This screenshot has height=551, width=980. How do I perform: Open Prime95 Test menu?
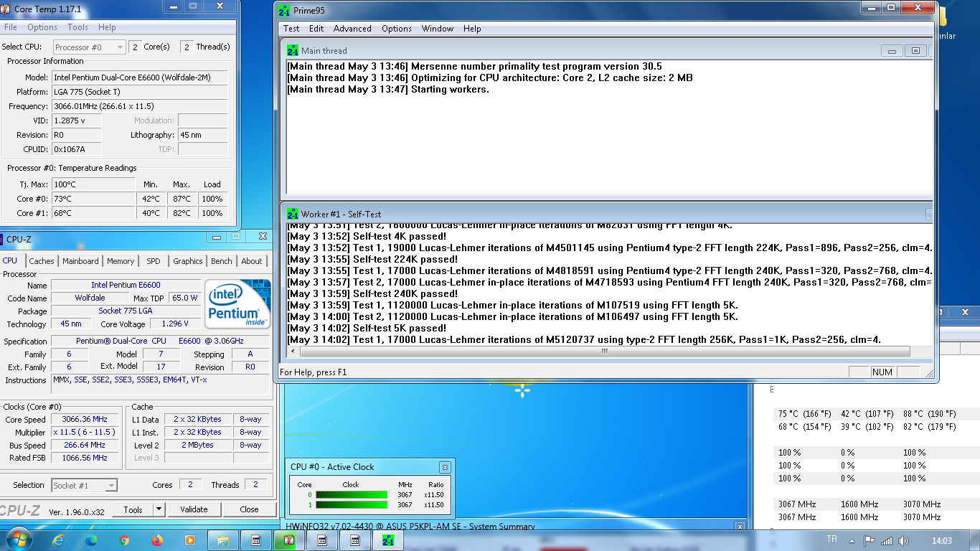[291, 29]
